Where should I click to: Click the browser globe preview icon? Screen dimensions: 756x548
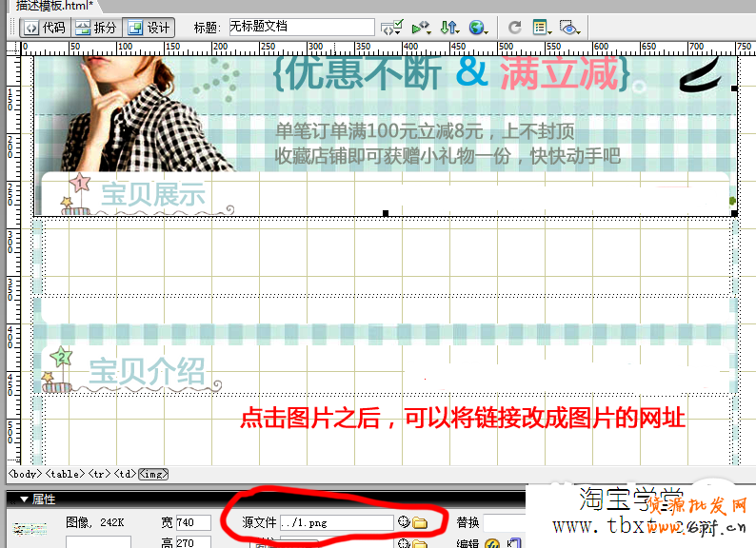tap(478, 29)
